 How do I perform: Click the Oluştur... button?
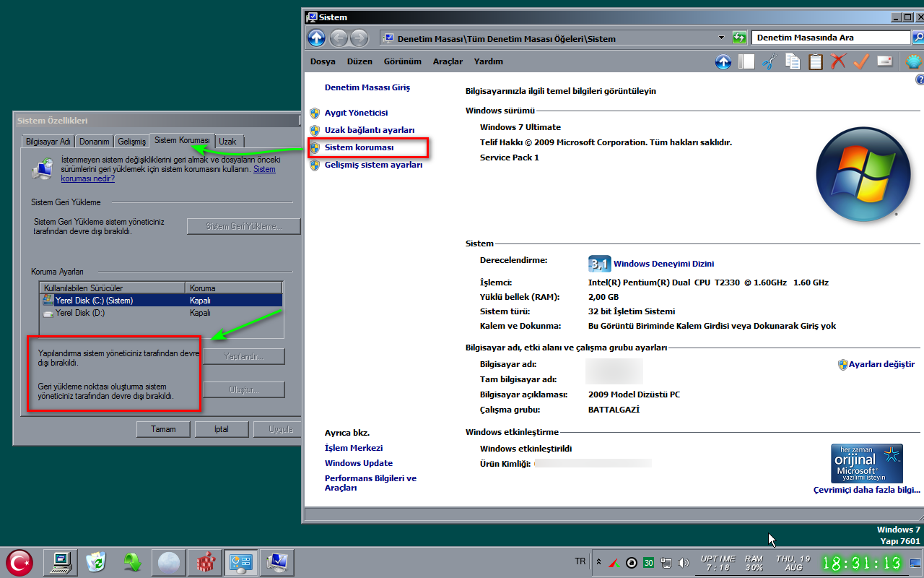pos(244,390)
